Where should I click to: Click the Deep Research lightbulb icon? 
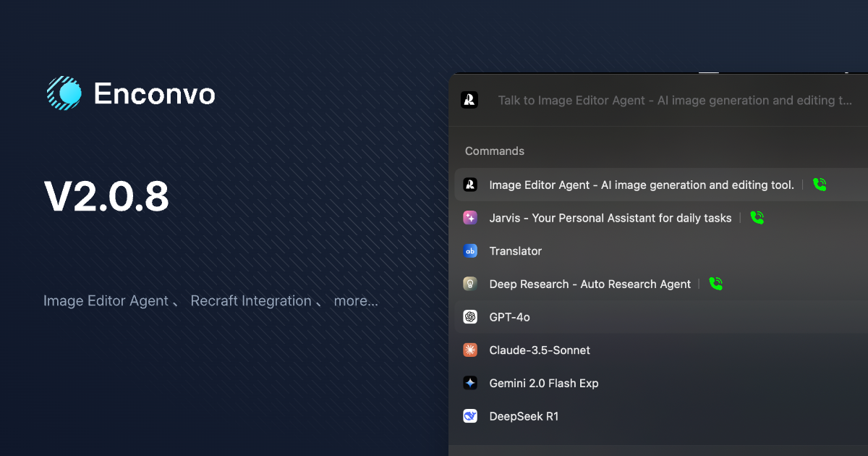point(470,284)
